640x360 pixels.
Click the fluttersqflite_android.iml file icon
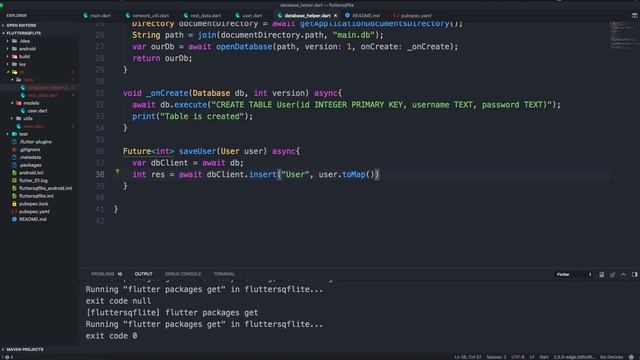pyautogui.click(x=14, y=188)
